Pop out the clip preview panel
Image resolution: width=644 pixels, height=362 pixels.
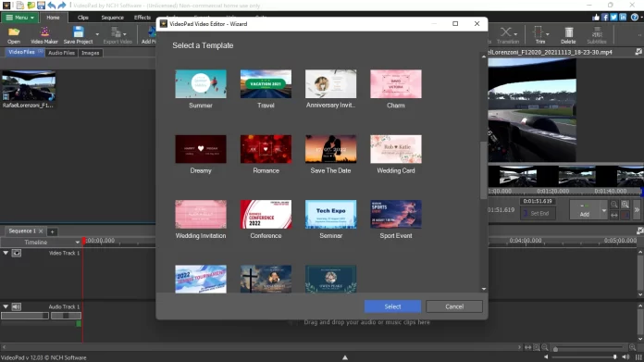[x=638, y=52]
